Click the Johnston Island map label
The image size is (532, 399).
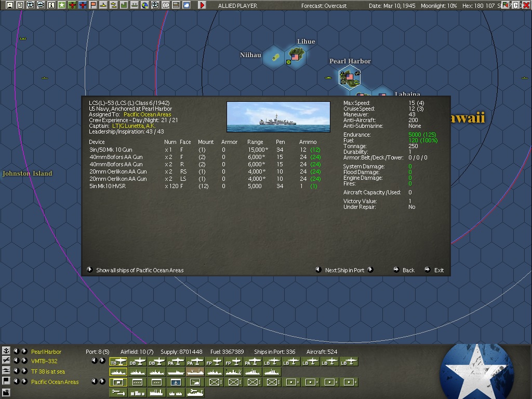(x=27, y=174)
